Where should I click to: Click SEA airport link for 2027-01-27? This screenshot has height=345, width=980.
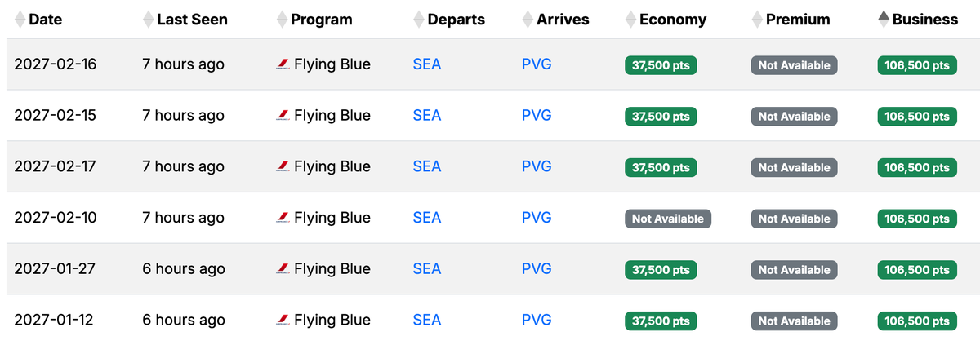click(426, 269)
